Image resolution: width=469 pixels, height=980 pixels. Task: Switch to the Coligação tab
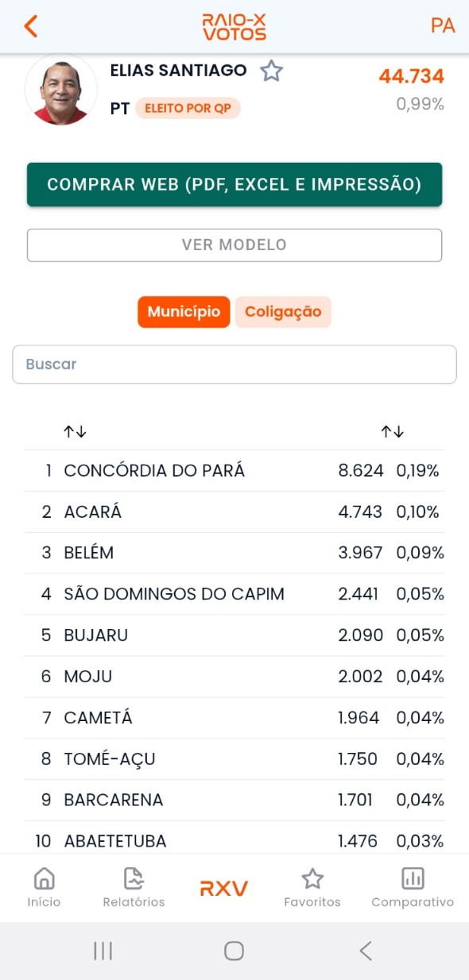(283, 312)
